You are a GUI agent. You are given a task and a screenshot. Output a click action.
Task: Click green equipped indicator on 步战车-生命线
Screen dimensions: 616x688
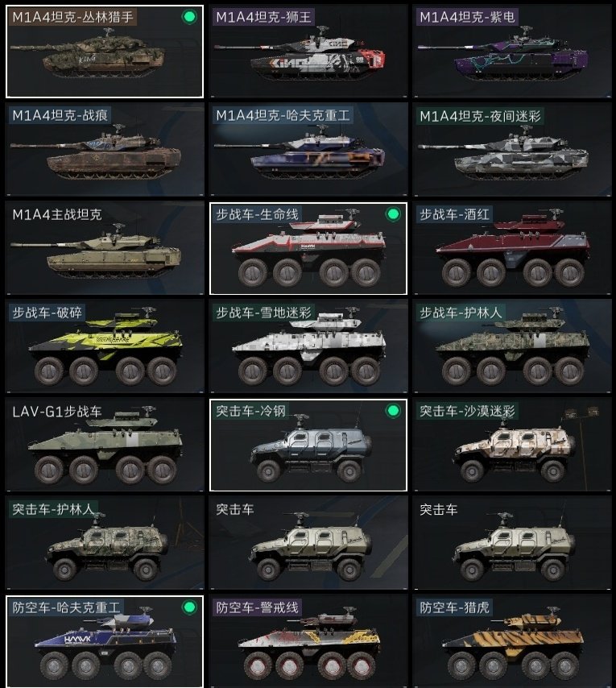coord(393,214)
